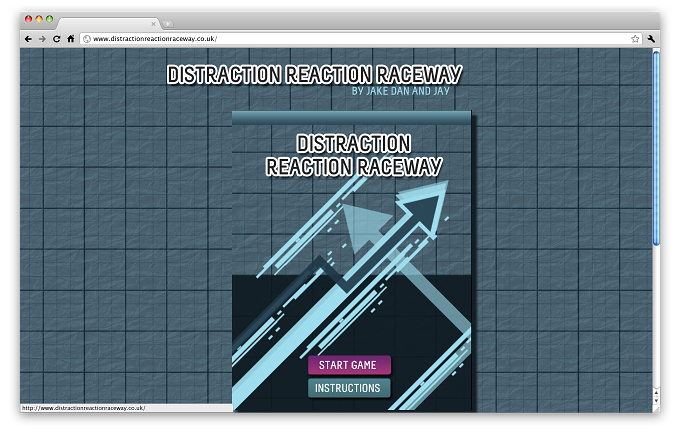
Task: Open the INSTRUCTIONS button
Action: point(349,388)
